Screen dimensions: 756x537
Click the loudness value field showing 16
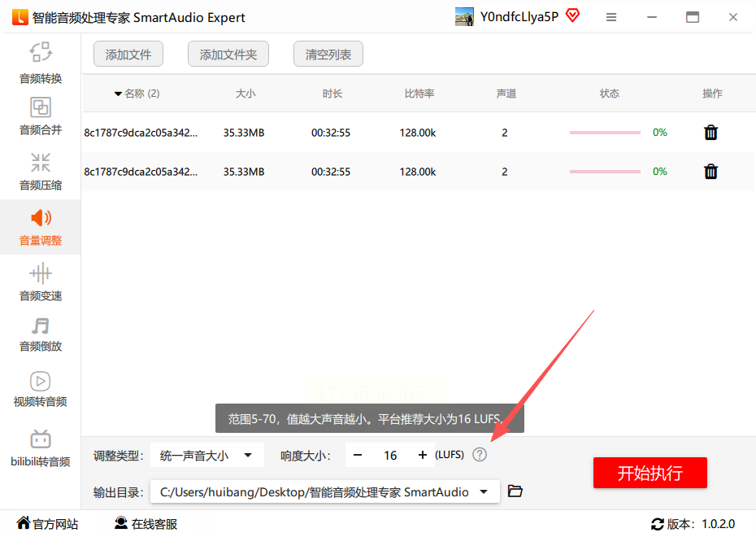[x=390, y=455]
